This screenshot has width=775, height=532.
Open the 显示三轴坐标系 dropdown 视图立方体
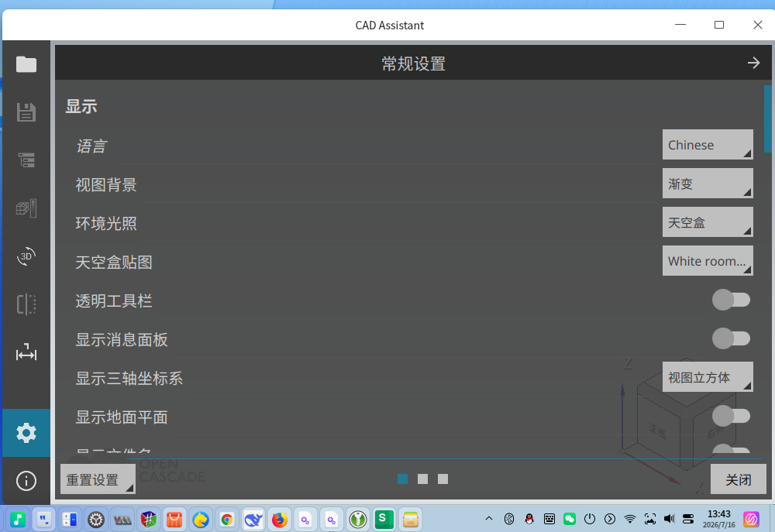point(708,377)
